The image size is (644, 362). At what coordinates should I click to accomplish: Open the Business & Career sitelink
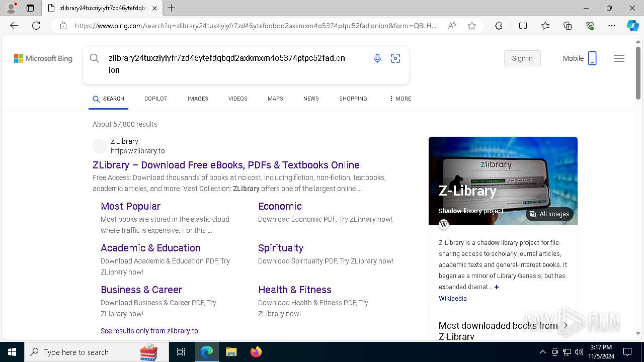pyautogui.click(x=141, y=290)
